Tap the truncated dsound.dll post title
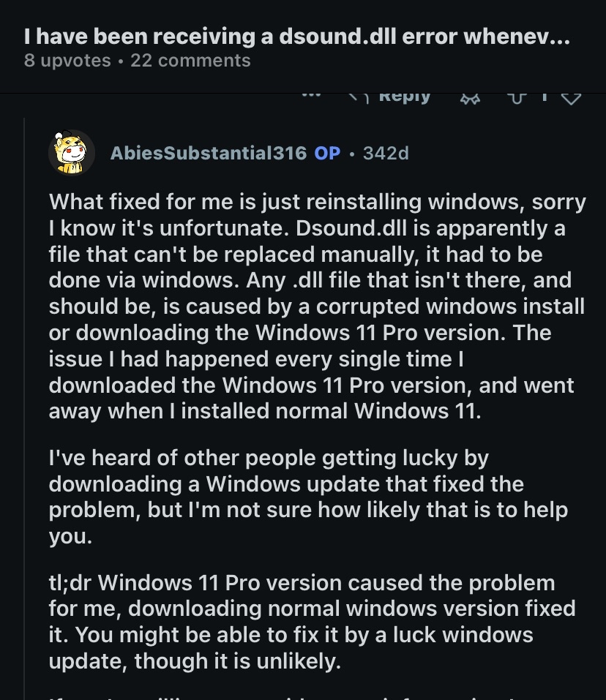 click(296, 35)
